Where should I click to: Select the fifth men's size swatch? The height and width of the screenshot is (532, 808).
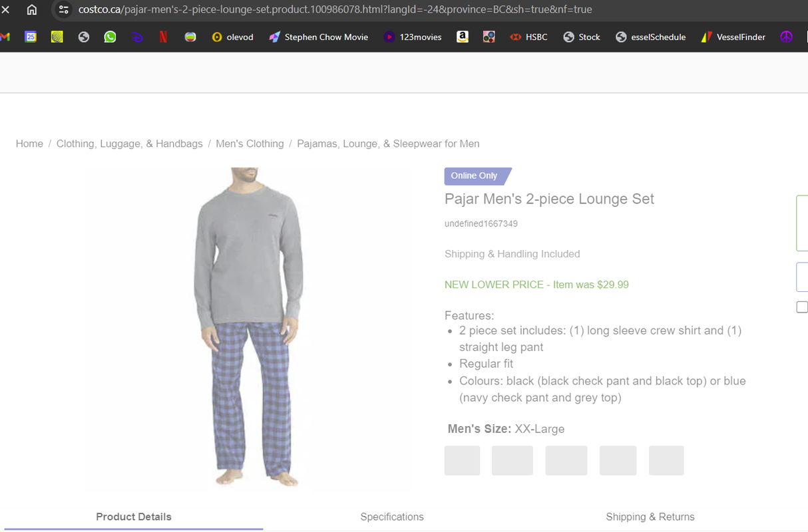coord(666,460)
